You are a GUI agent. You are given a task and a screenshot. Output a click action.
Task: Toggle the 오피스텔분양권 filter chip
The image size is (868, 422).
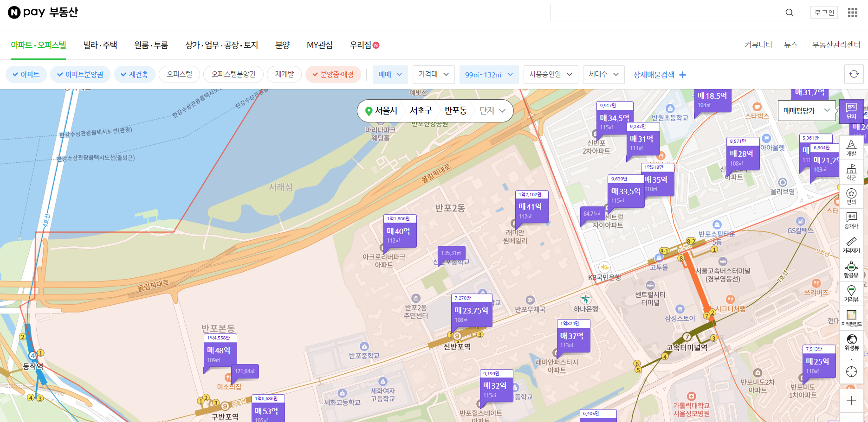click(233, 74)
